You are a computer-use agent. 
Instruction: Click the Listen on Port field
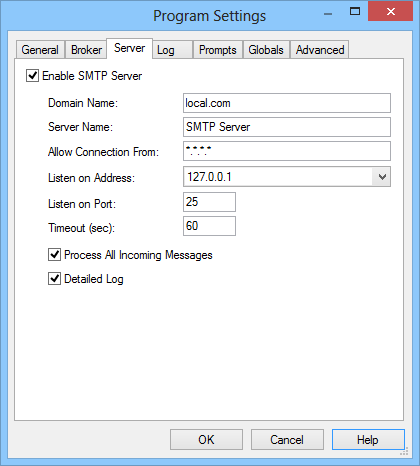pos(209,202)
